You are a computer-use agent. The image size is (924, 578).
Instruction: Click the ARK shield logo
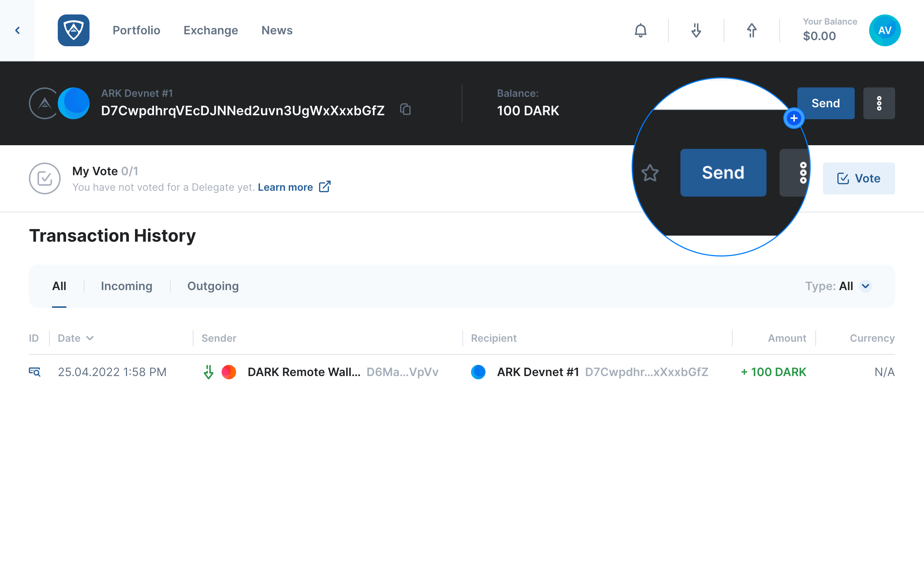click(x=74, y=31)
